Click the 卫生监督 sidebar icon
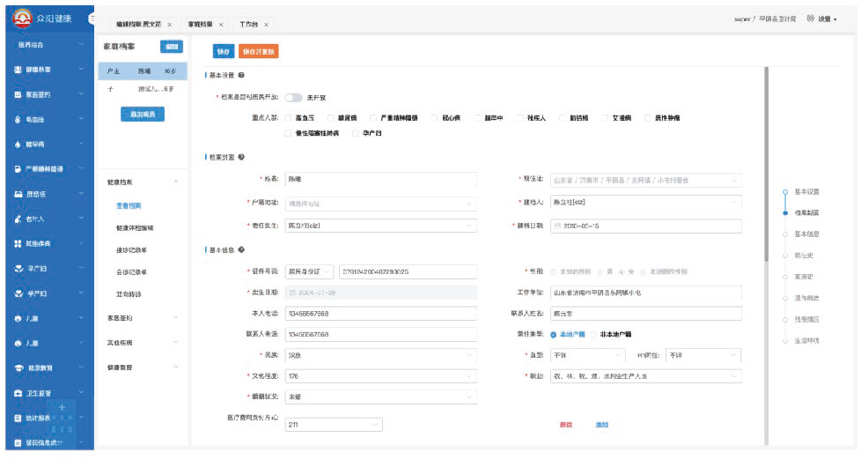 coord(18,392)
